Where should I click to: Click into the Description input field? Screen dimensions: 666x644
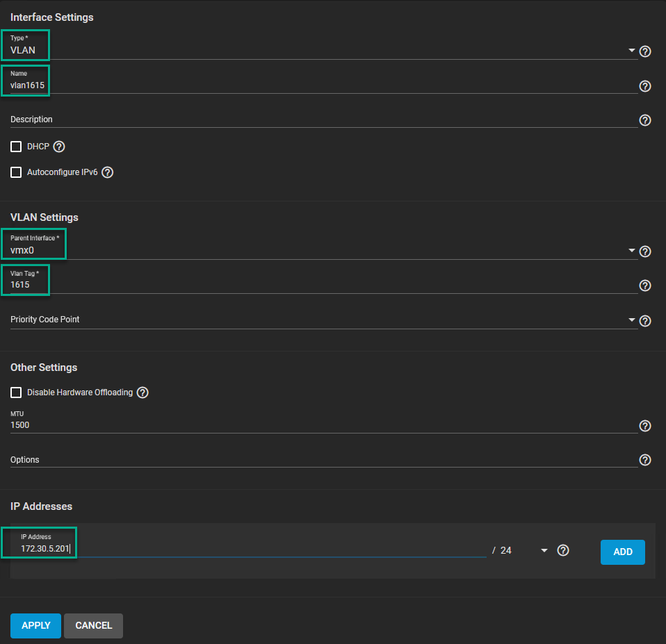(320, 119)
